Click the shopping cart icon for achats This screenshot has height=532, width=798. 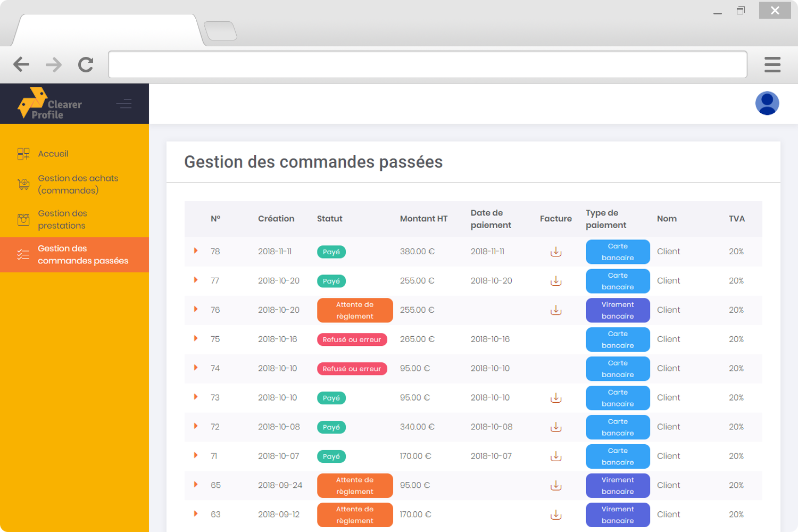click(x=23, y=184)
